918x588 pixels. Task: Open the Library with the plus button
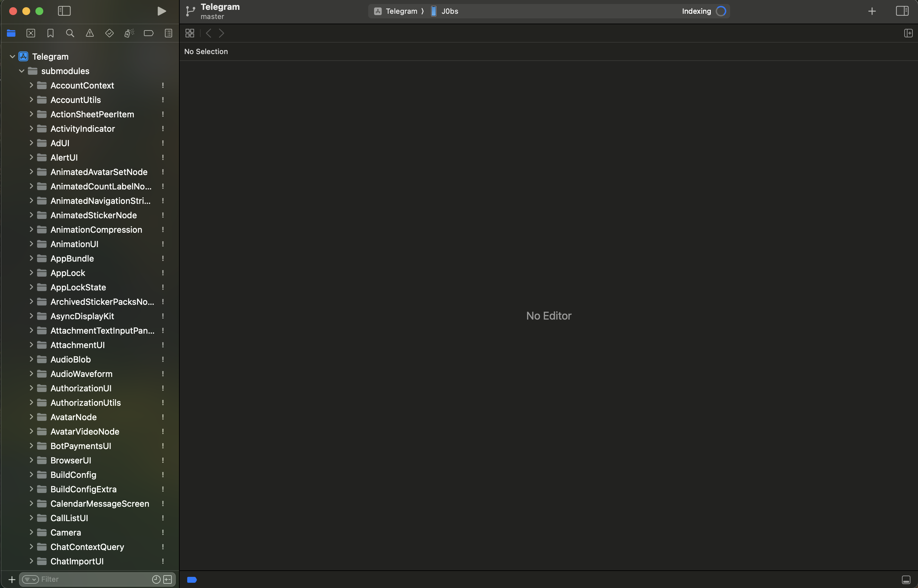[872, 11]
